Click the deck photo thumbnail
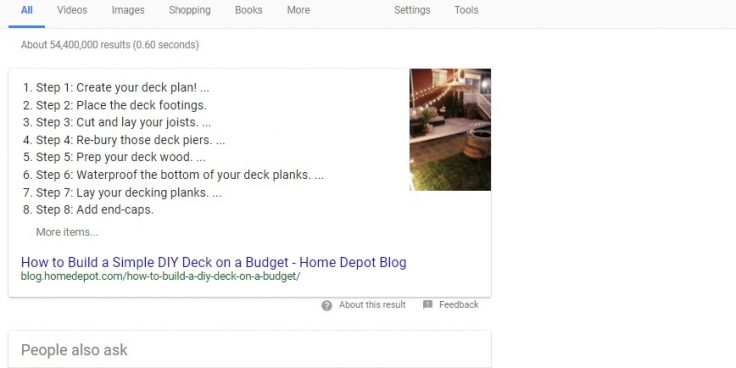 point(450,130)
